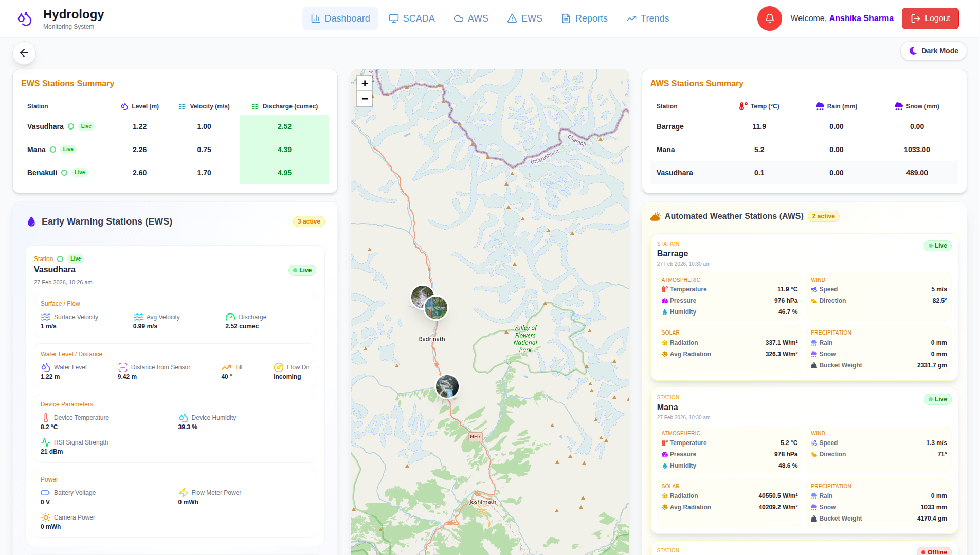Image resolution: width=980 pixels, height=555 pixels.
Task: Click the Hydrology water drop logo
Action: [x=24, y=17]
